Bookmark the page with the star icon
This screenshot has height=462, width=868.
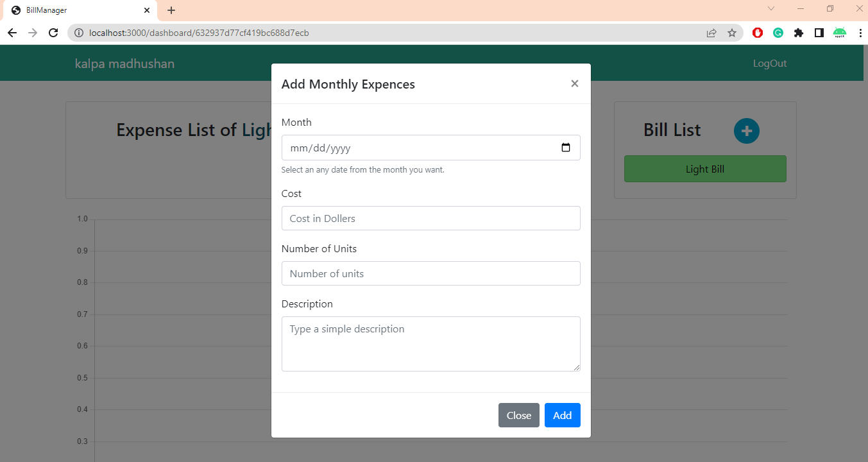(x=732, y=33)
